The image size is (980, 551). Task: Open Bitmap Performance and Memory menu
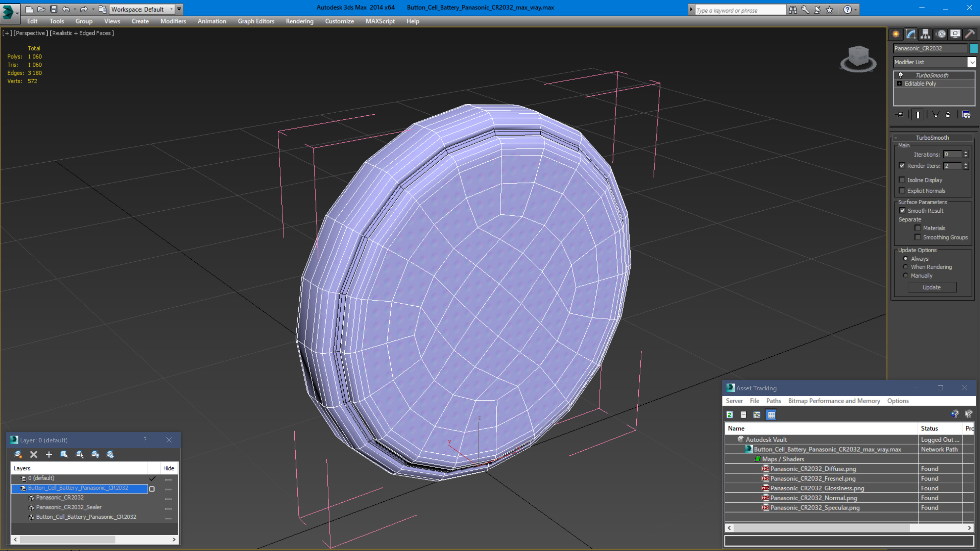coord(834,401)
